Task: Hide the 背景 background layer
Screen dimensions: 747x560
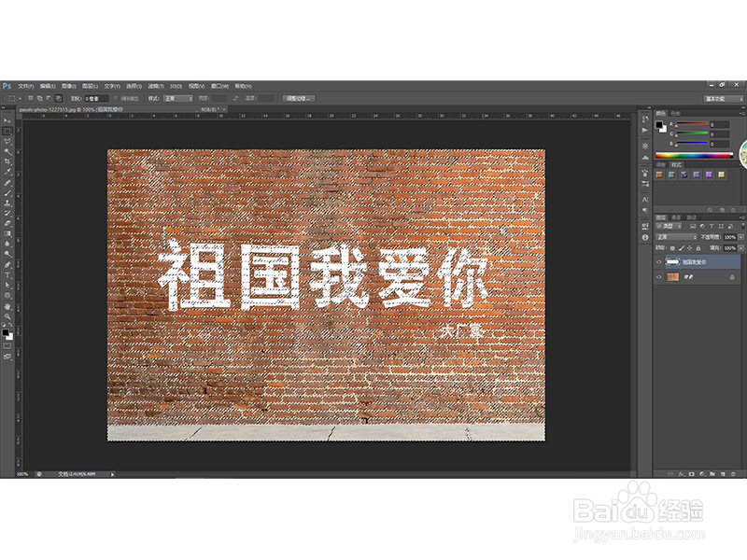Action: click(x=659, y=277)
